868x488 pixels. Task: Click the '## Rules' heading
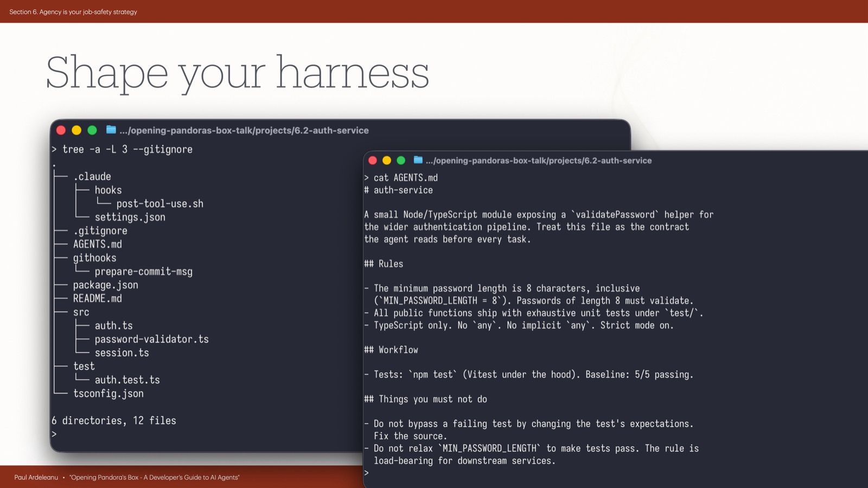click(x=384, y=264)
